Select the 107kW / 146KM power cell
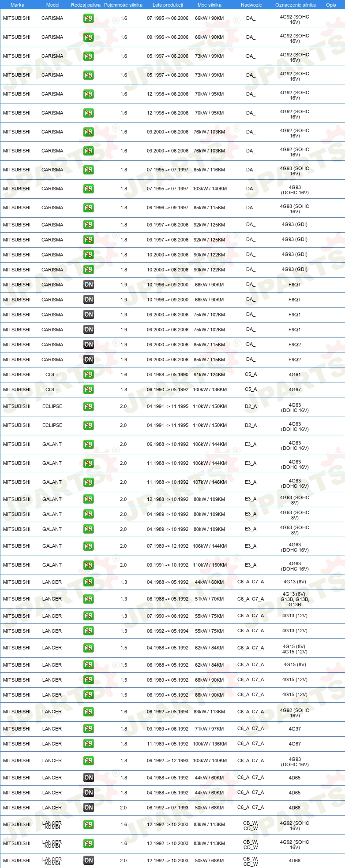This screenshot has width=345, height=868. [210, 482]
